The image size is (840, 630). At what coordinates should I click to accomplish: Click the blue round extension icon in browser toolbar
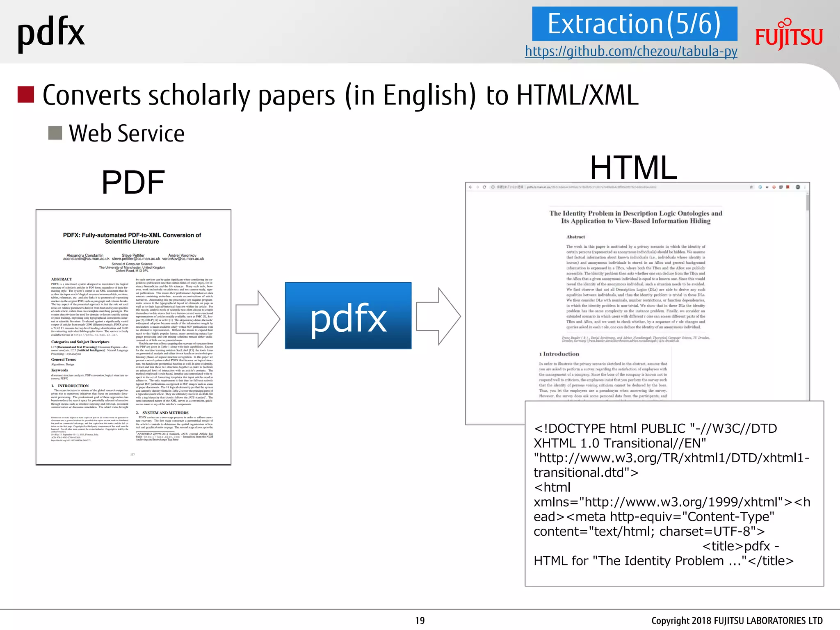tap(760, 187)
